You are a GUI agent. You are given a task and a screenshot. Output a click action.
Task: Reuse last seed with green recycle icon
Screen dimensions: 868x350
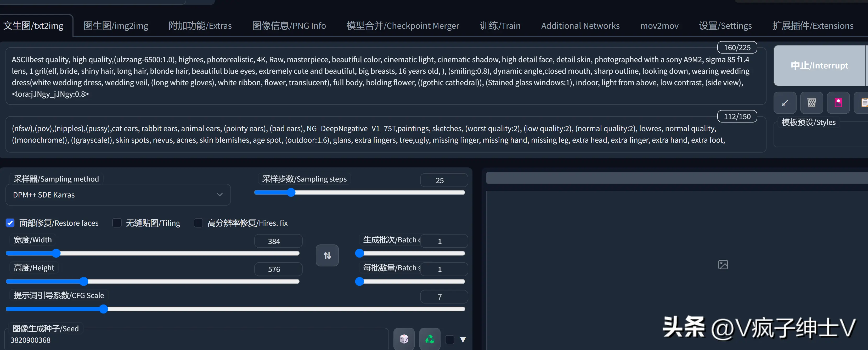click(x=430, y=339)
